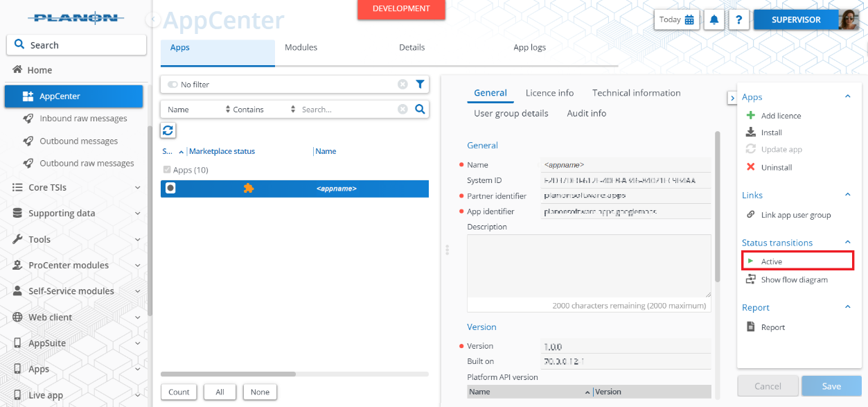Expand AppSuite menu
Screen dimensions: 868x407
click(x=76, y=343)
